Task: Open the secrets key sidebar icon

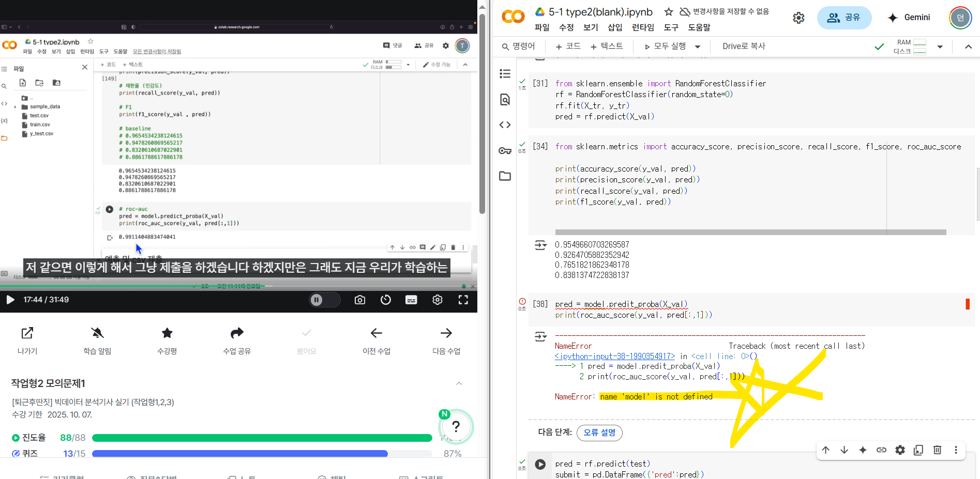Action: (x=505, y=150)
